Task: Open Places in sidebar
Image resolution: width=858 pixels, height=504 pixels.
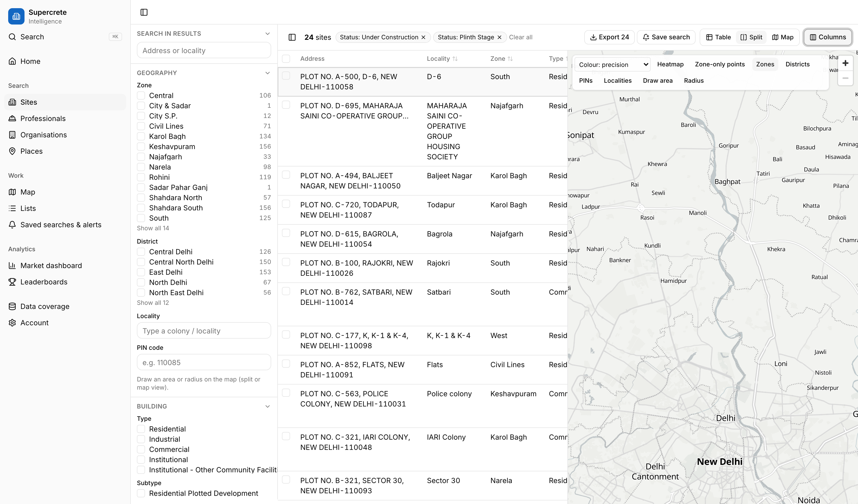Action: tap(65, 151)
